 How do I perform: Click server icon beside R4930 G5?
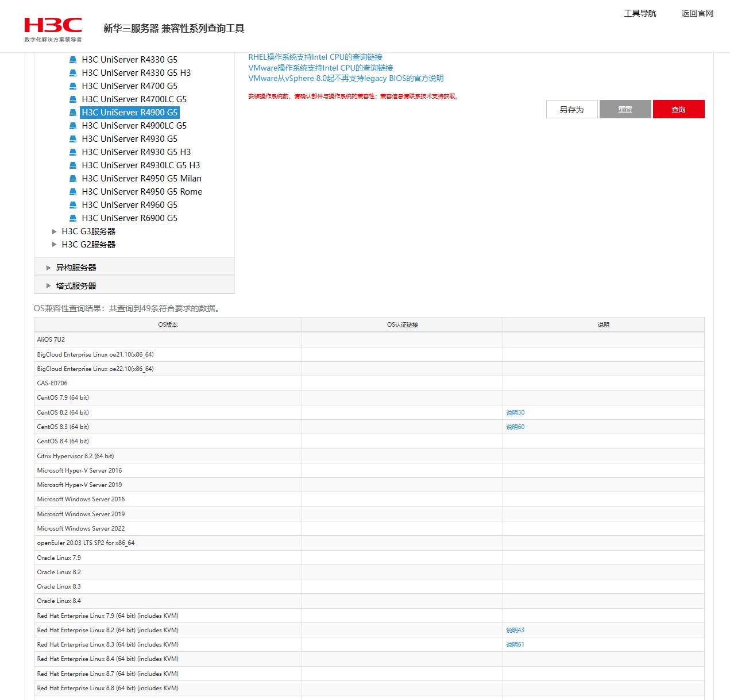(73, 139)
